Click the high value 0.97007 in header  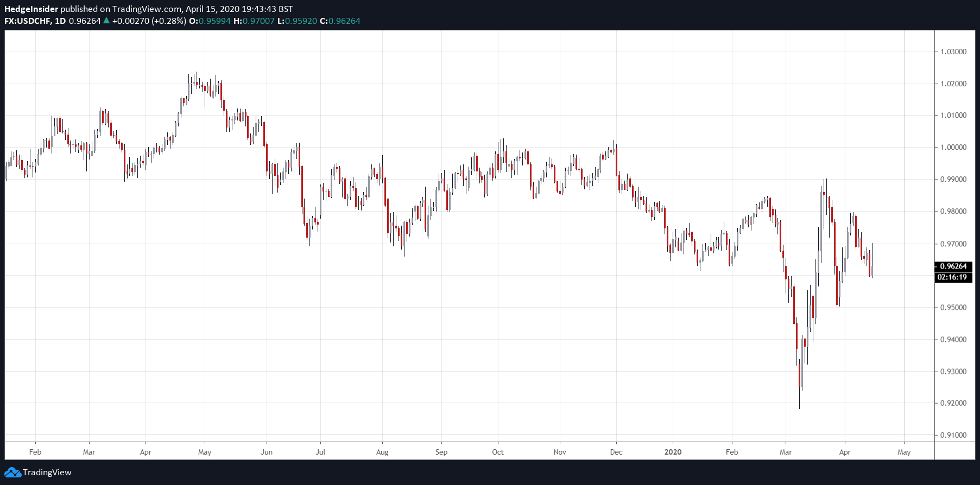coord(258,21)
